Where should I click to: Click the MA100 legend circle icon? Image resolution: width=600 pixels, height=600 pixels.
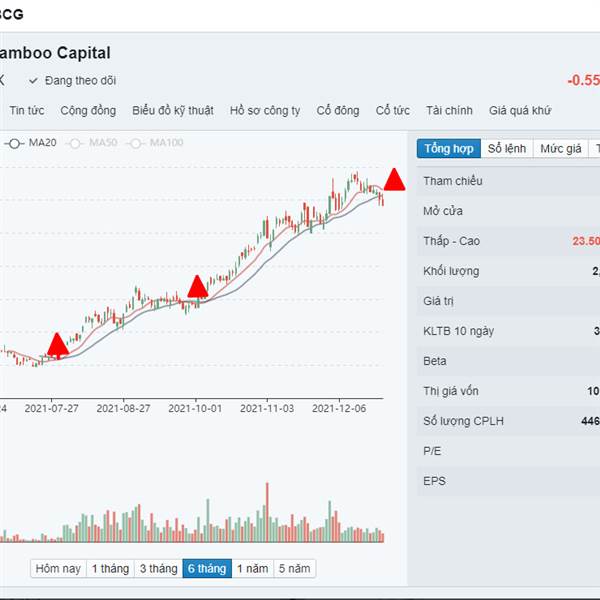[135, 144]
